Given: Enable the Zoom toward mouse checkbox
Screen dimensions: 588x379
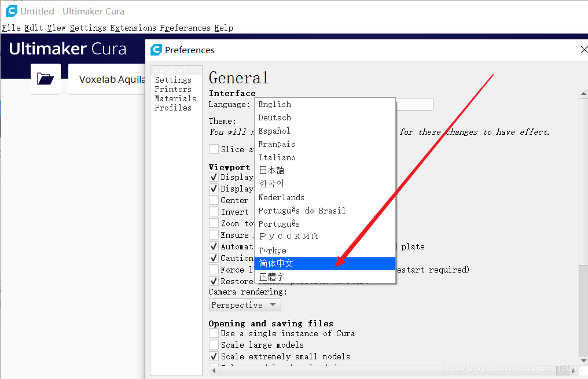Looking at the screenshot, I should [x=214, y=223].
